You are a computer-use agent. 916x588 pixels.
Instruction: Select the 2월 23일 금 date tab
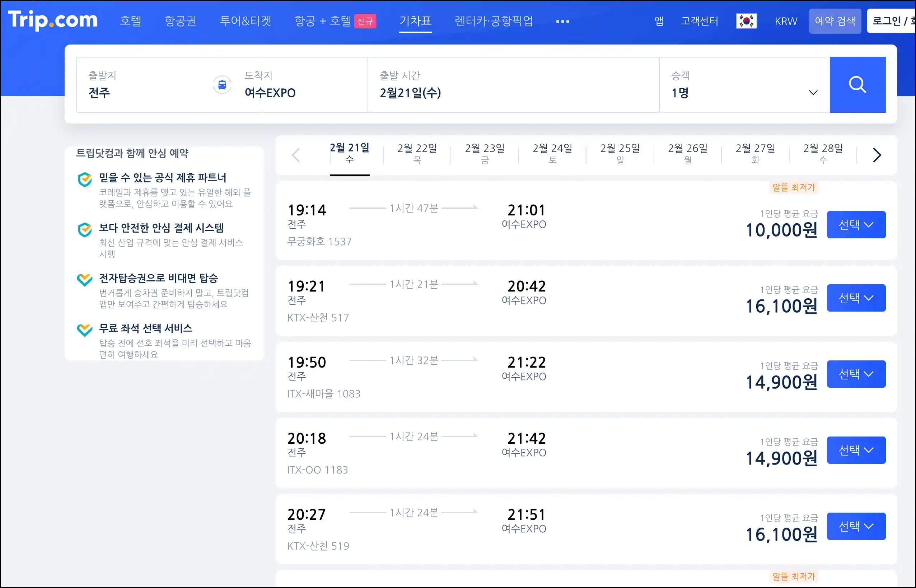coord(485,154)
